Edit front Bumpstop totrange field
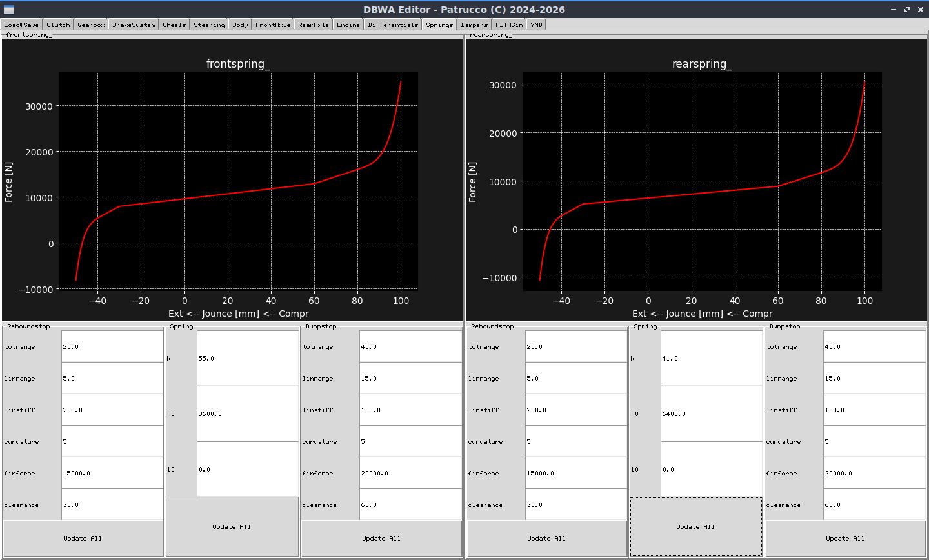The width and height of the screenshot is (929, 560). tap(411, 346)
